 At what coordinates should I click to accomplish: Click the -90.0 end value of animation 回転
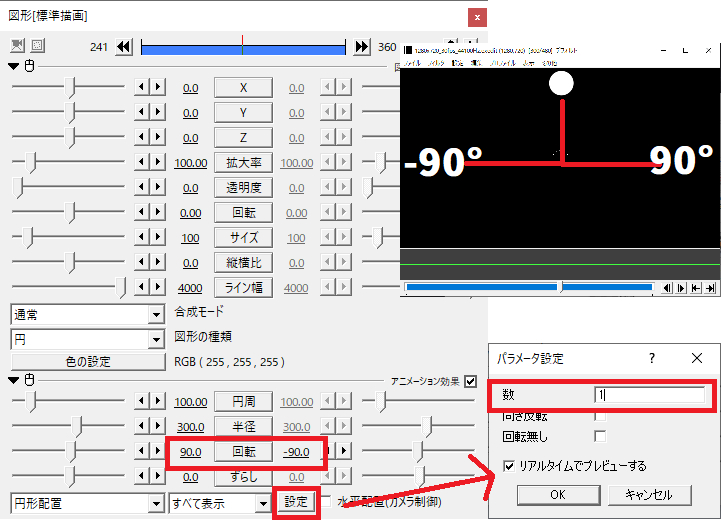pos(296,452)
